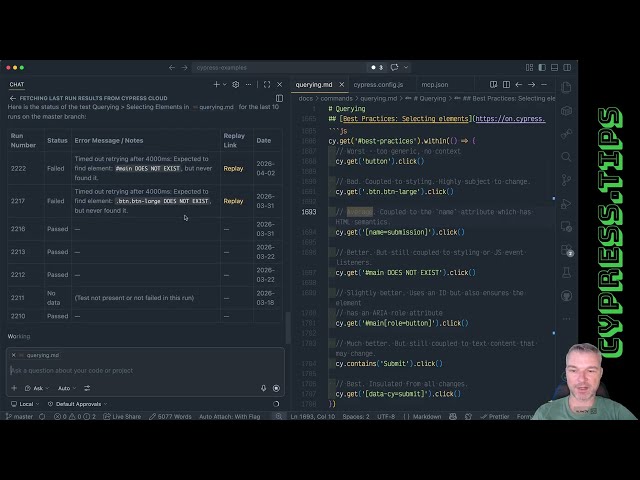Customize layout icon in title bar
640x480 pixels.
click(529, 67)
